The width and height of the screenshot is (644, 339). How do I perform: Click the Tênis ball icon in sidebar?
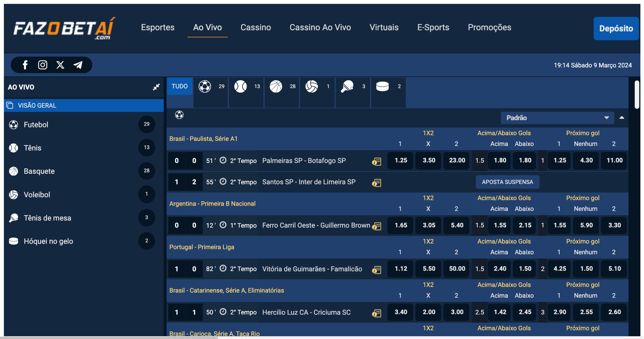(14, 148)
